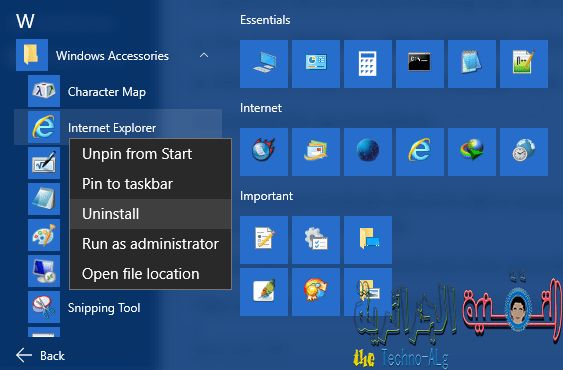Choose Run as administrator
The height and width of the screenshot is (370, 563).
[x=150, y=244]
